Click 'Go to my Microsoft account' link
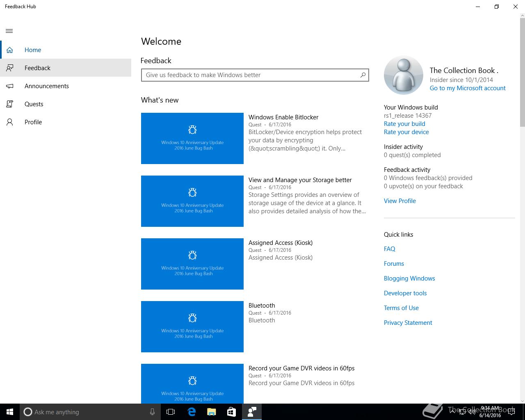This screenshot has width=525, height=420. (468, 88)
